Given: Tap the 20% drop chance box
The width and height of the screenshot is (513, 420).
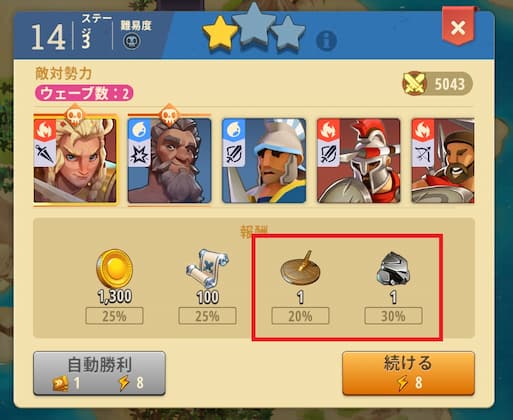Looking at the screenshot, I should [300, 316].
